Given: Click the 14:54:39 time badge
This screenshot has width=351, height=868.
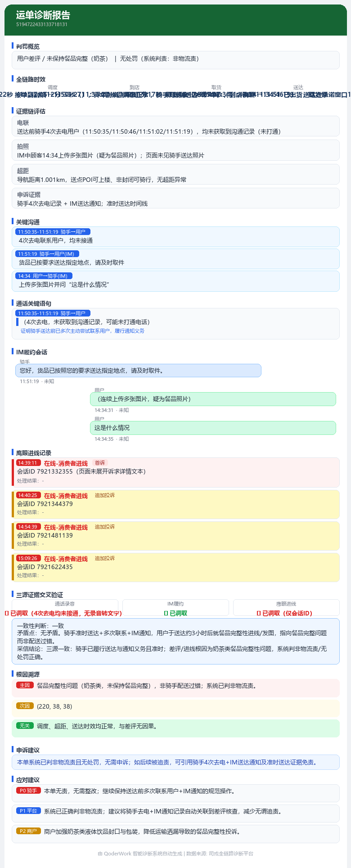Looking at the screenshot, I should pyautogui.click(x=28, y=527).
